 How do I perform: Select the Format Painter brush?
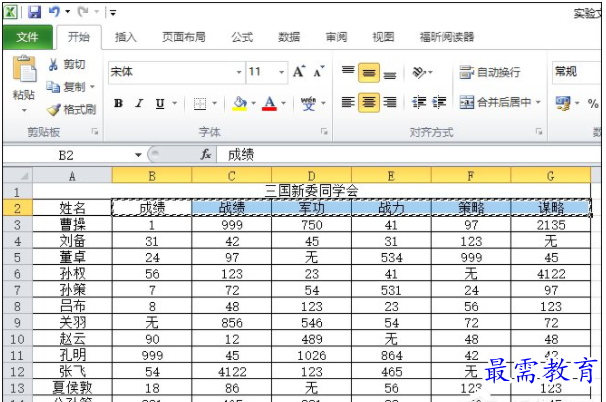54,109
